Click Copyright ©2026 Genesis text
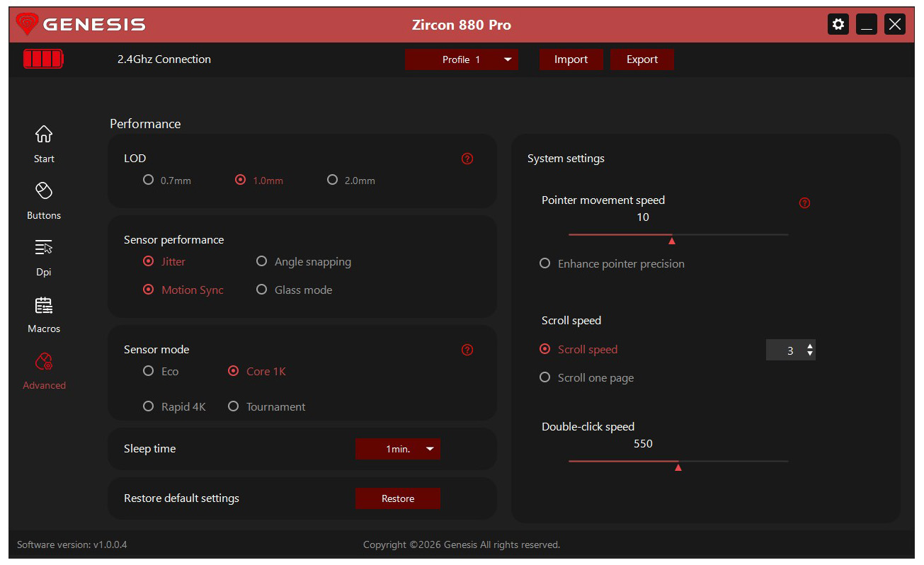 point(462,545)
